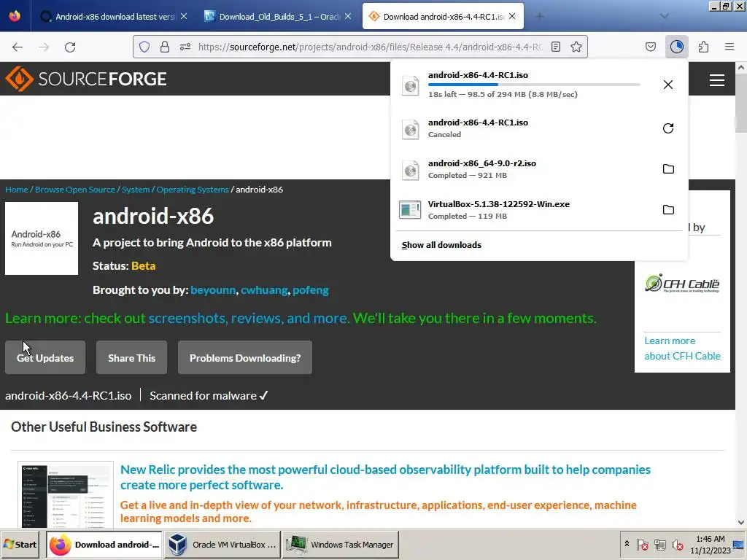Open Firefox application menu
The width and height of the screenshot is (747, 560).
[x=729, y=47]
